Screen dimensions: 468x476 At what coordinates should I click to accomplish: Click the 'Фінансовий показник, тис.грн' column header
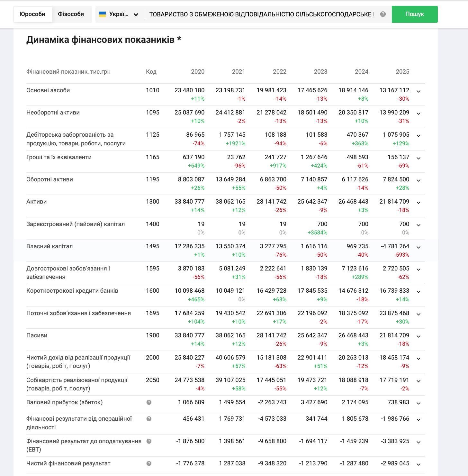[x=68, y=72]
